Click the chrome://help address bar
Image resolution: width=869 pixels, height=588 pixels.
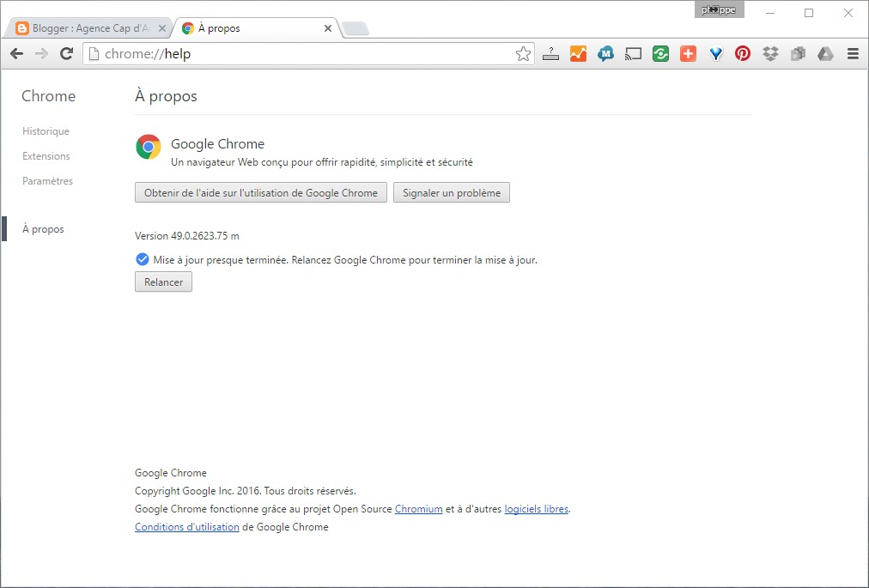(x=308, y=54)
